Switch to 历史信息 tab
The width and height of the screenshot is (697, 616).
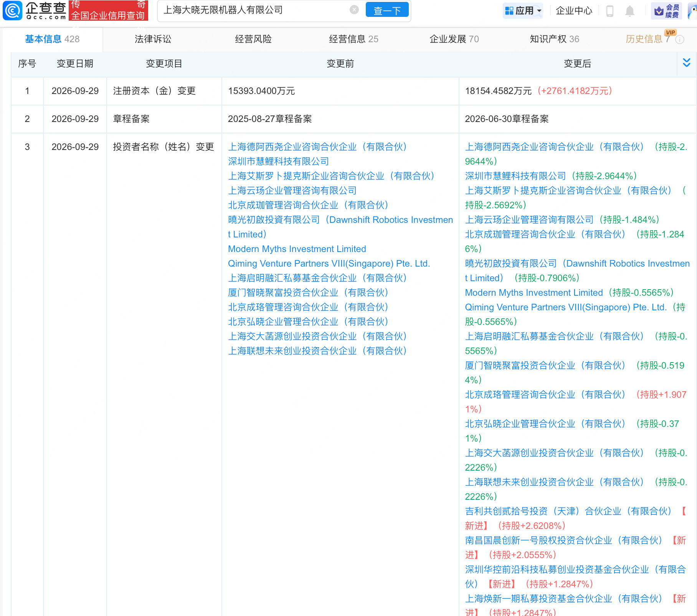(648, 39)
